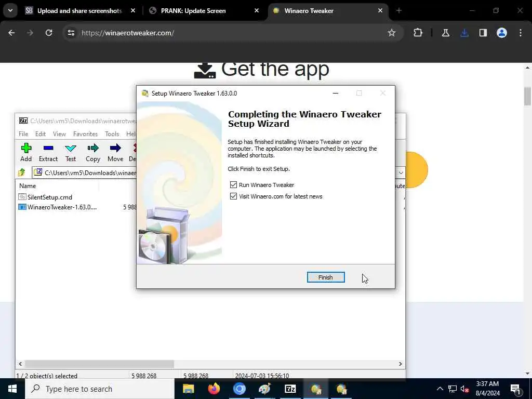This screenshot has height=399, width=532.
Task: Select SilentSetup.cmd in 7-Zip list
Action: point(45,197)
